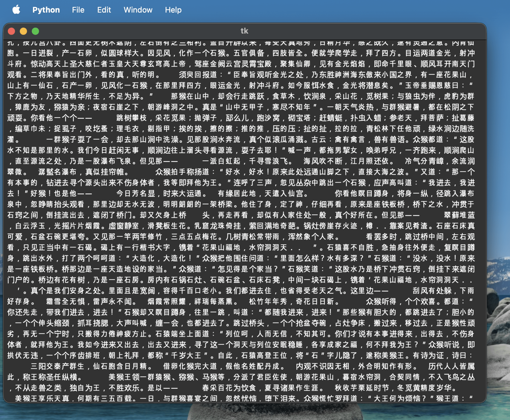Click the tk window title text
The image size is (510, 420).
244,31
